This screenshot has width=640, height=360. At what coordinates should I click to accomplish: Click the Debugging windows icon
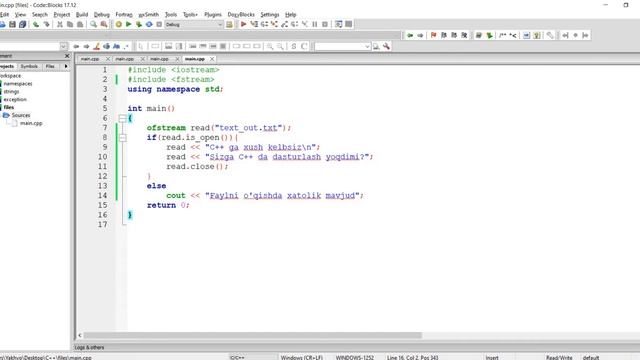pyautogui.click(x=338, y=24)
